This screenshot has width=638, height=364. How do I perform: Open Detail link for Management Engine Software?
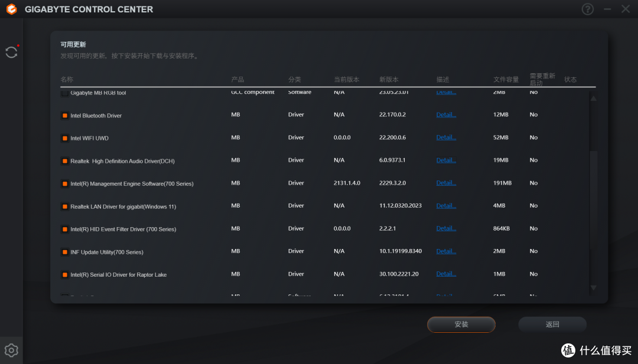(x=446, y=183)
